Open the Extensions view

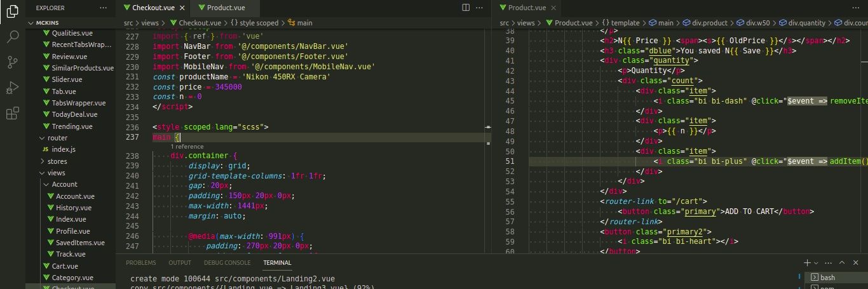pyautogui.click(x=13, y=114)
